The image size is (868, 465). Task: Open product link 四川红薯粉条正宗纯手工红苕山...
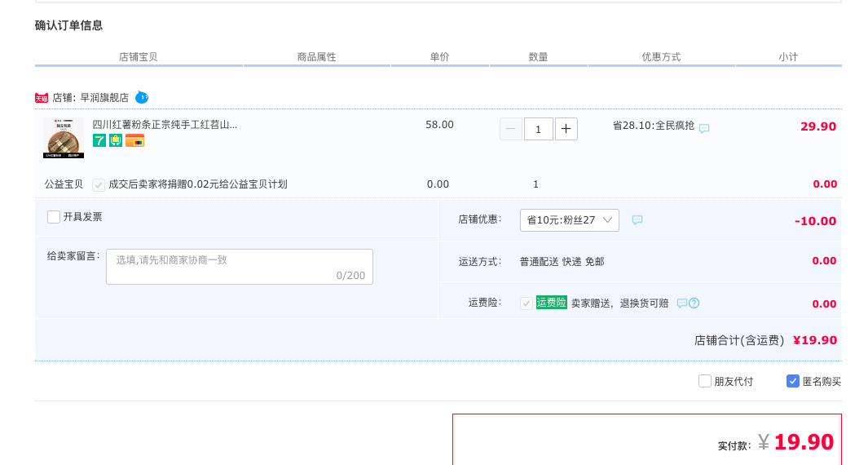pos(165,125)
